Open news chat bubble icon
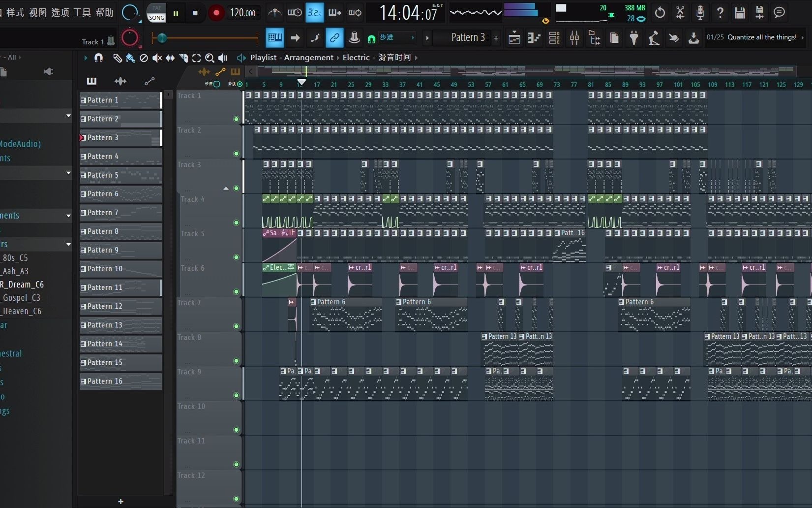Viewport: 812px width, 508px height. [x=780, y=13]
